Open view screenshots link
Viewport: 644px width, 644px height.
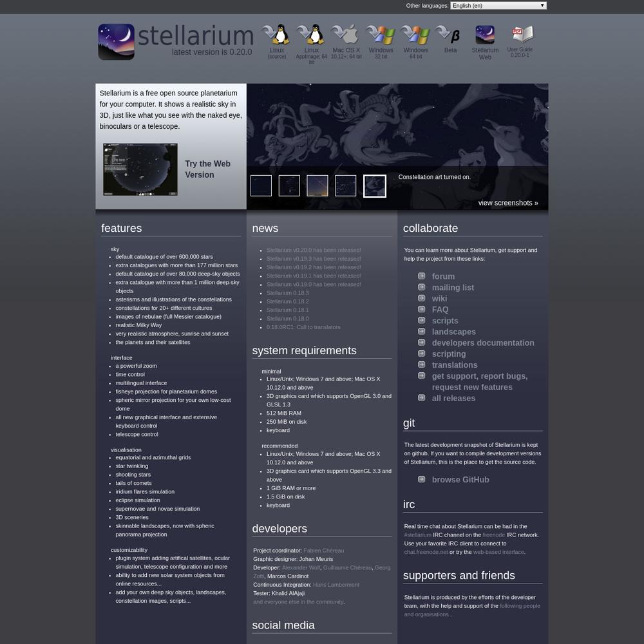[508, 203]
